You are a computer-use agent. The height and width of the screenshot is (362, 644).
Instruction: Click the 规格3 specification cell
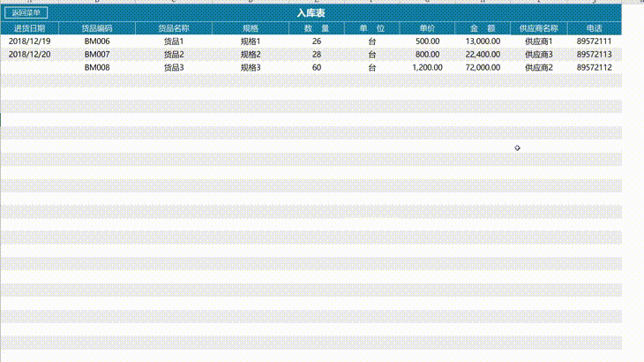251,68
